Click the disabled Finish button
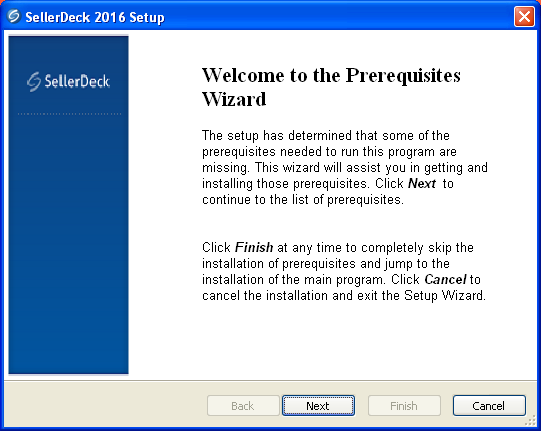Viewport: 541px width, 431px height. pos(404,406)
